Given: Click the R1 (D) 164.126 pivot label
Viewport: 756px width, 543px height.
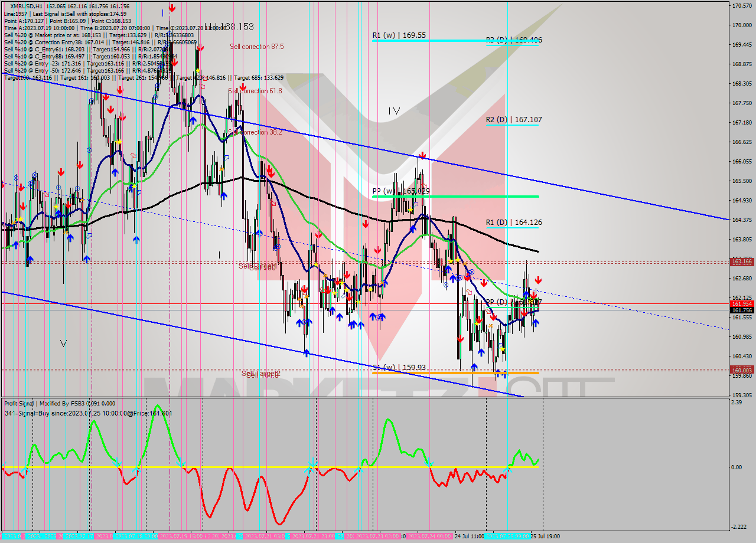Looking at the screenshot, I should 513,223.
